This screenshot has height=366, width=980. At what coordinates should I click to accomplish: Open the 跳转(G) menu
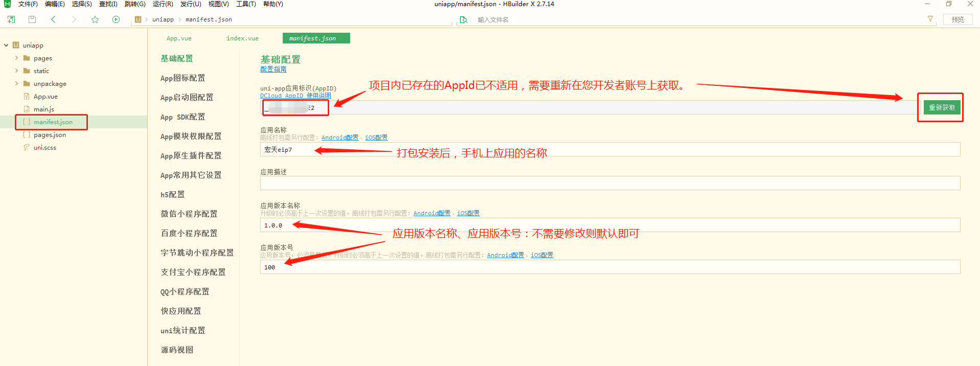135,4
